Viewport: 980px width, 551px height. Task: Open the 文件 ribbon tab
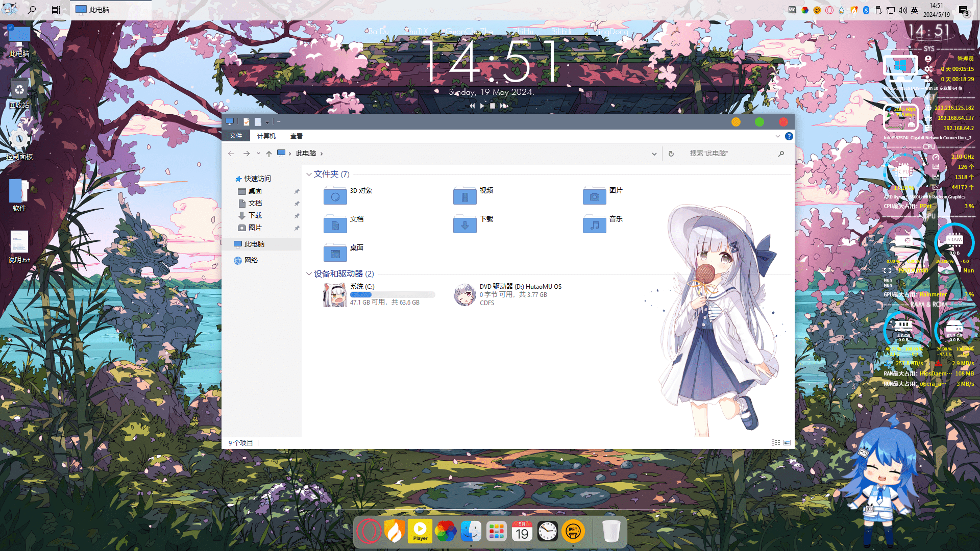(x=236, y=136)
